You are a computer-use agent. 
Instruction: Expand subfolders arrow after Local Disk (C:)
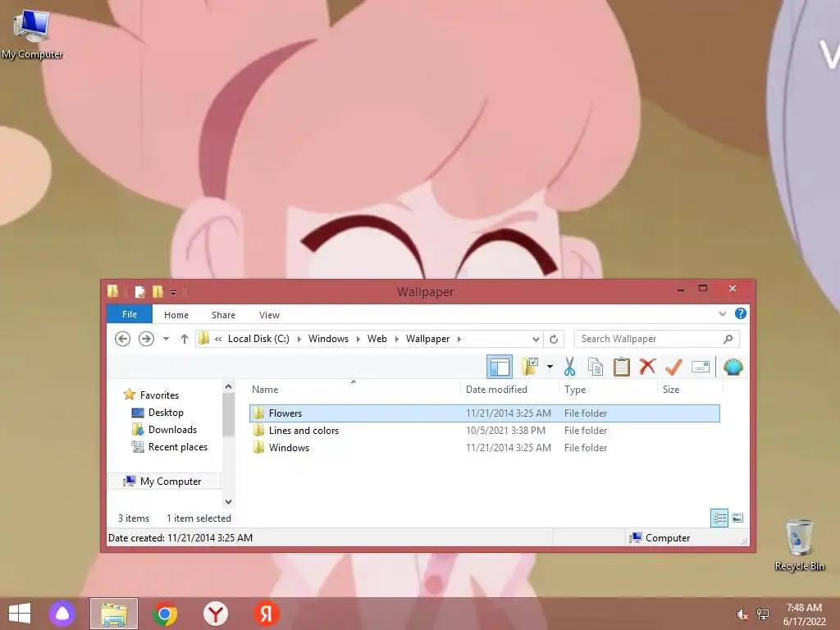click(x=299, y=339)
